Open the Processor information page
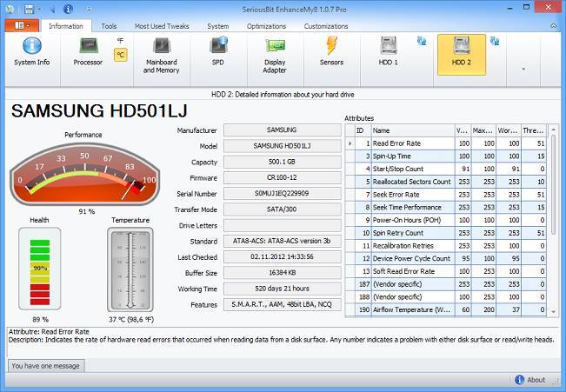 point(88,53)
